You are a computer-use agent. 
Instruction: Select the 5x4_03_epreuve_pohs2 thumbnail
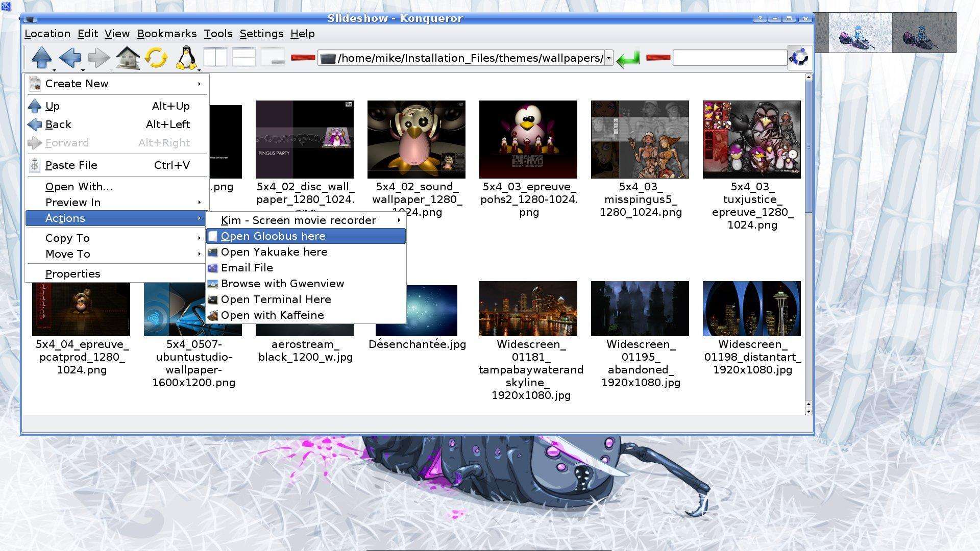tap(528, 139)
